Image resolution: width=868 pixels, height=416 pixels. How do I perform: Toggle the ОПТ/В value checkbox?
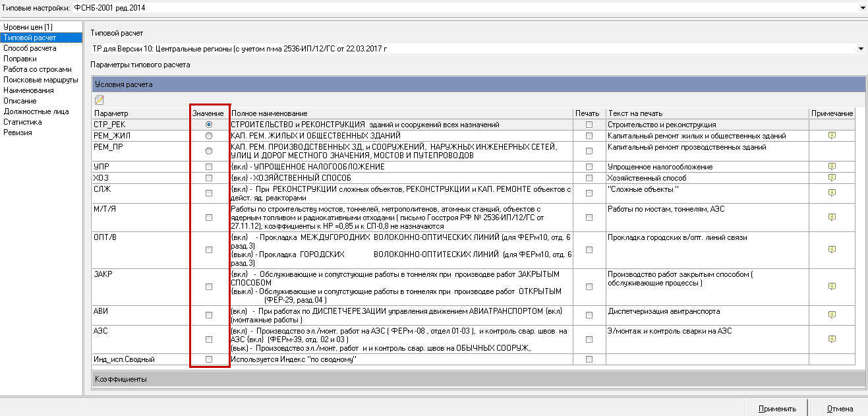pyautogui.click(x=209, y=249)
